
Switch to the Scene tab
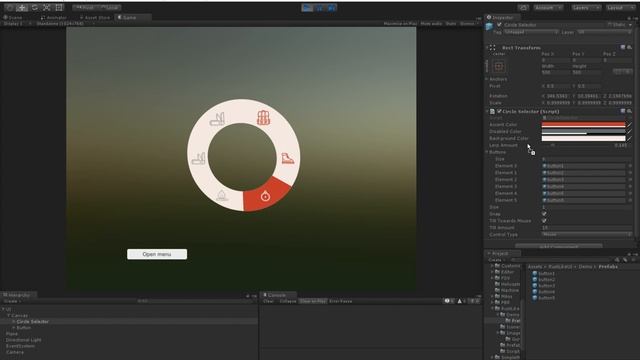point(13,18)
